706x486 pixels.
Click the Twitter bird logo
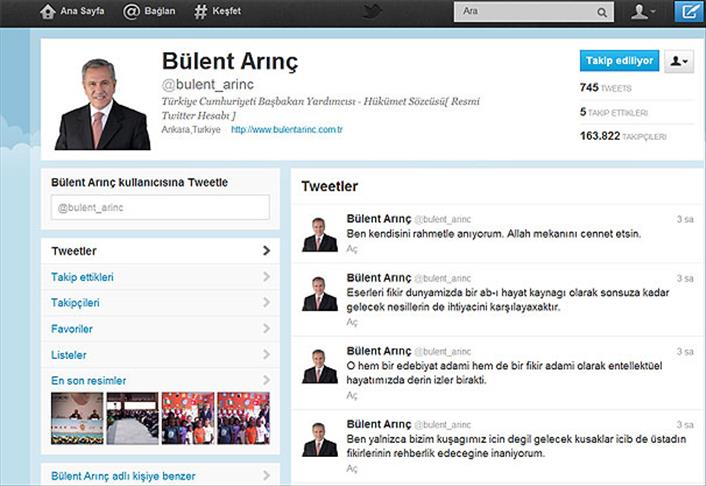373,12
